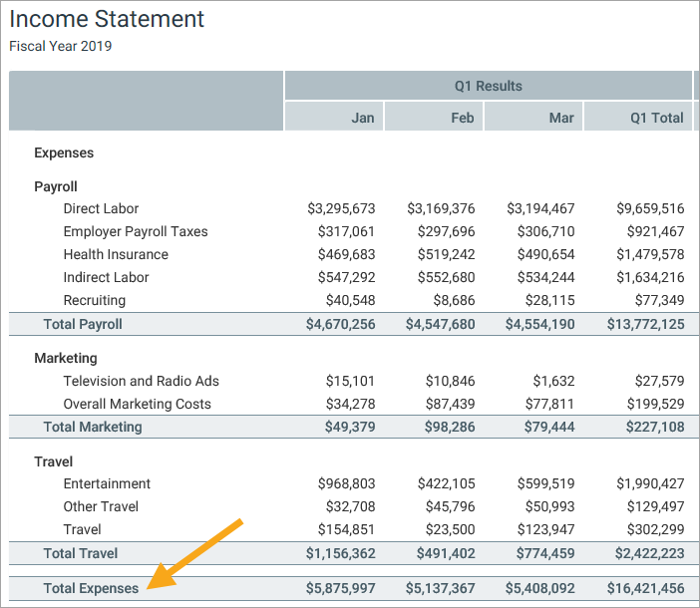Click the Jan column header

[362, 118]
